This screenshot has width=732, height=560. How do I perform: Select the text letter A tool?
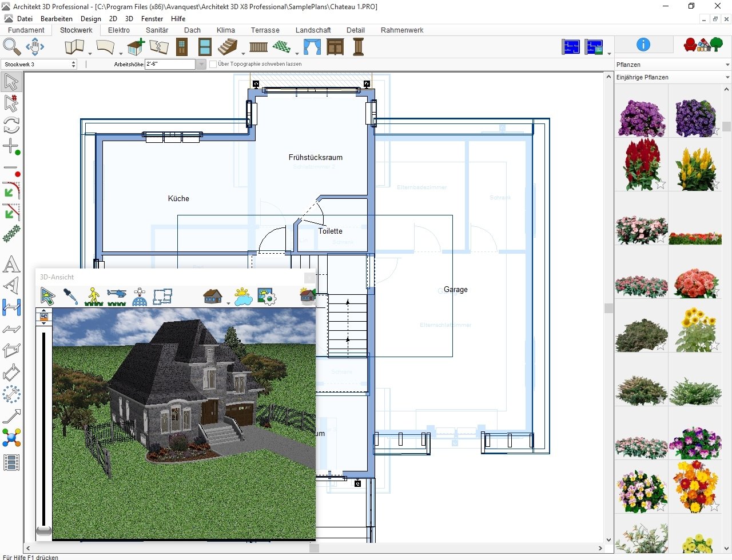(x=11, y=265)
